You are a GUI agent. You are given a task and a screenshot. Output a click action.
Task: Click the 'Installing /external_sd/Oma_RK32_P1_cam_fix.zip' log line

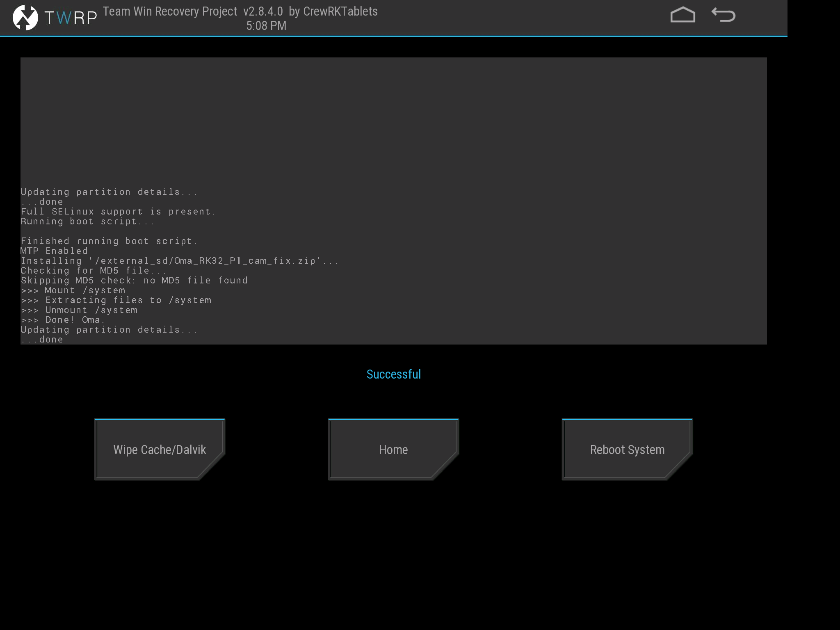tap(180, 261)
